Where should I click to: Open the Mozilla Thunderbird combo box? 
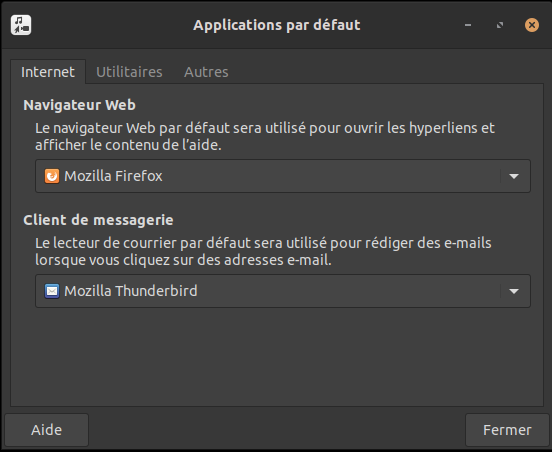pos(283,291)
